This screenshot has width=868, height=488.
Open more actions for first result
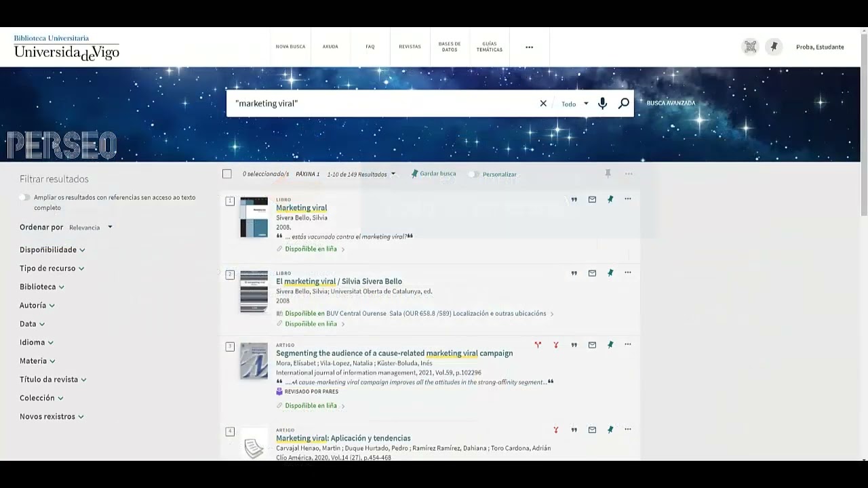click(628, 199)
